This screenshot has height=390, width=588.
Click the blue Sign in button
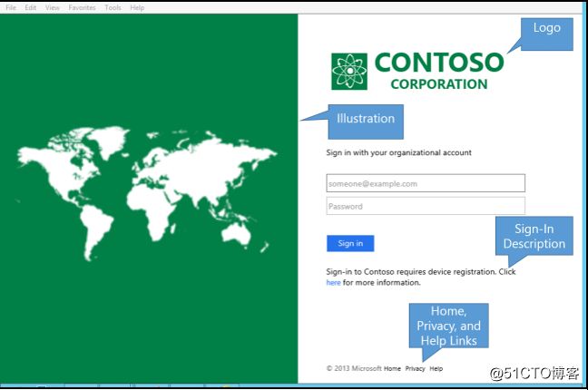point(350,243)
